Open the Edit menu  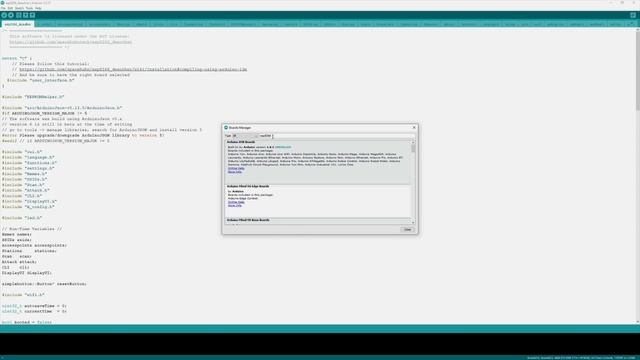point(11,8)
